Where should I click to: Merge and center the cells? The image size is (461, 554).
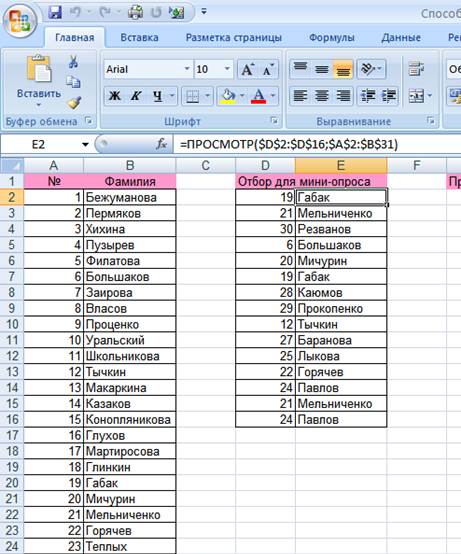[415, 96]
